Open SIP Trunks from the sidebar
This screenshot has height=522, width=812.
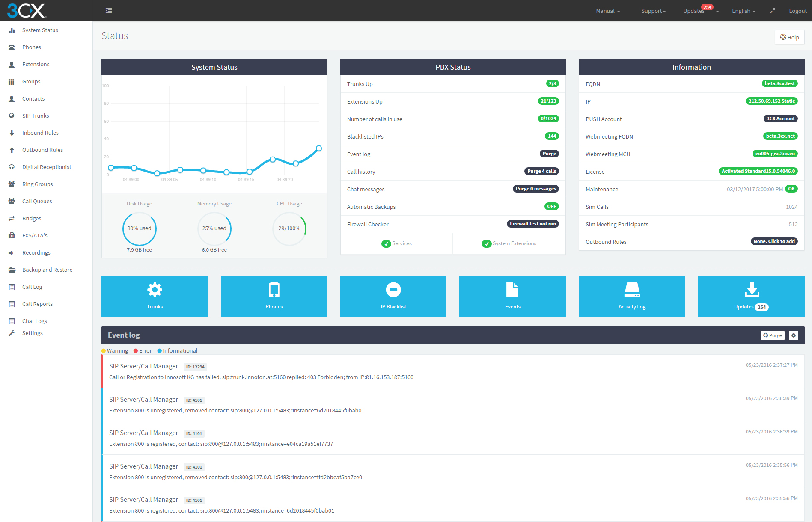click(x=36, y=116)
